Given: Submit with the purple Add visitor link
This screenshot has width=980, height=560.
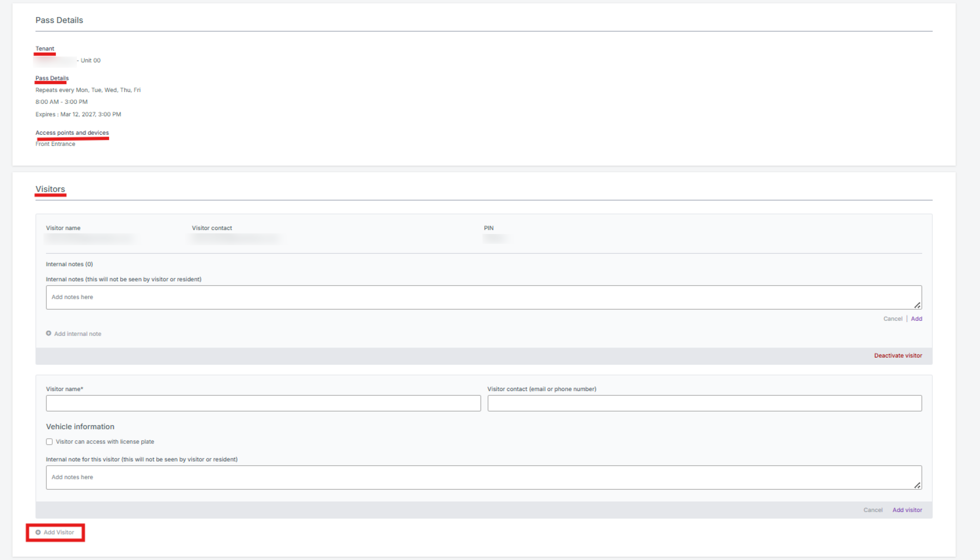Looking at the screenshot, I should (x=907, y=510).
